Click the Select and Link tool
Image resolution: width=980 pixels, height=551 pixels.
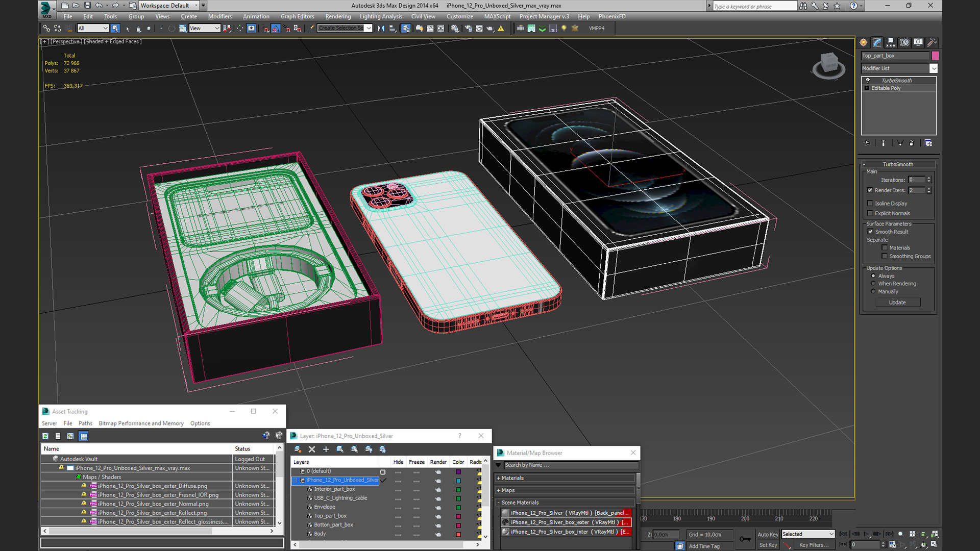point(46,28)
